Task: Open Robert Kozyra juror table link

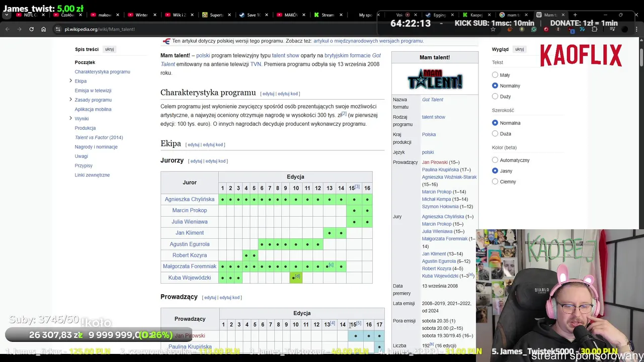Action: pyautogui.click(x=190, y=255)
